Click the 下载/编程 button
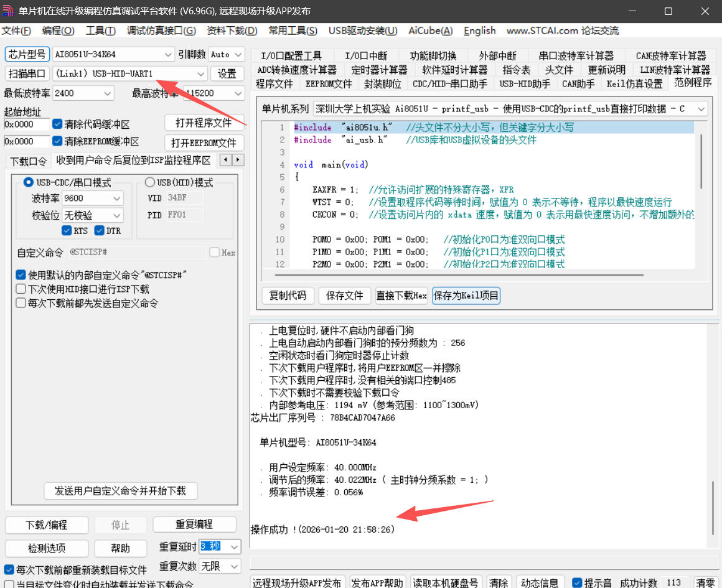This screenshot has width=722, height=588. 46,525
